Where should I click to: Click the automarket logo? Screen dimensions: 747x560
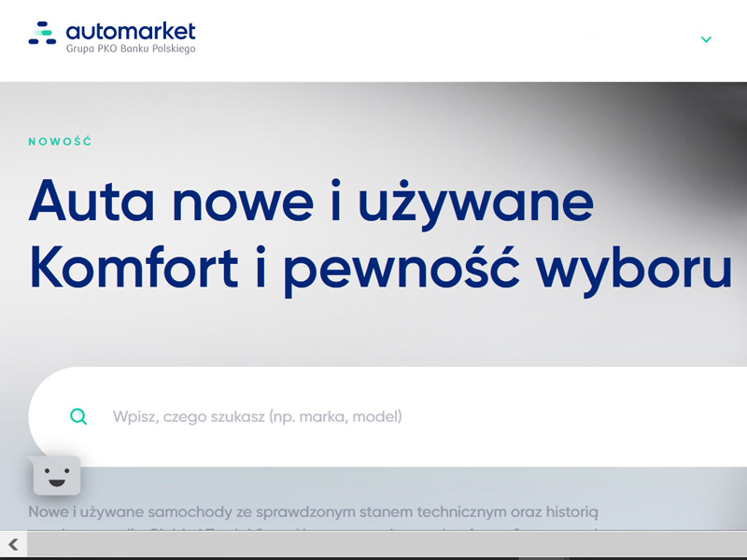pos(112,35)
